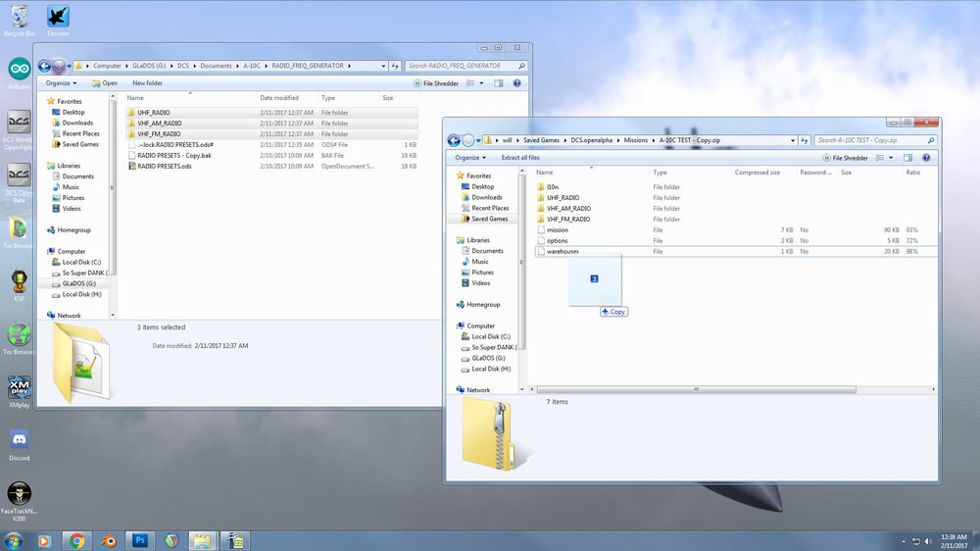Select RADIO PRESETS.ods file
The image size is (980, 551).
click(165, 166)
